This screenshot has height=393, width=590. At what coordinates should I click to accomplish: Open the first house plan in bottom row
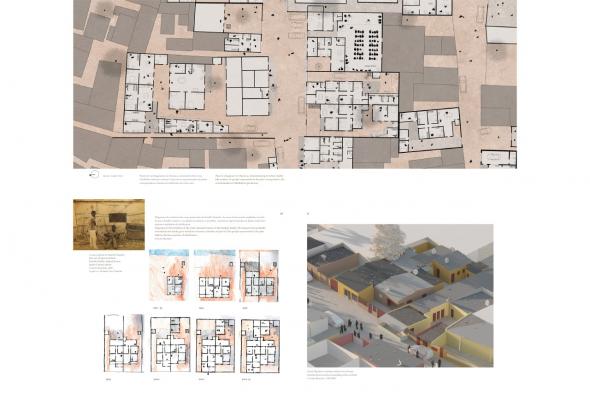click(124, 343)
